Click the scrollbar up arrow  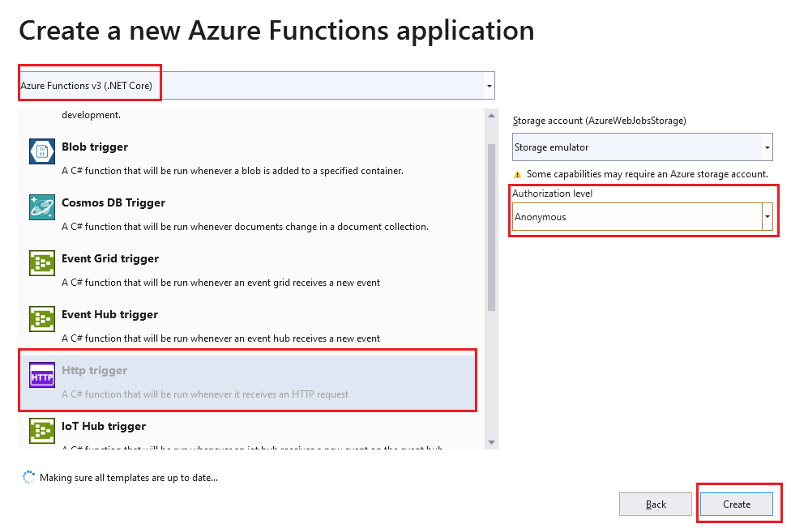tap(491, 117)
